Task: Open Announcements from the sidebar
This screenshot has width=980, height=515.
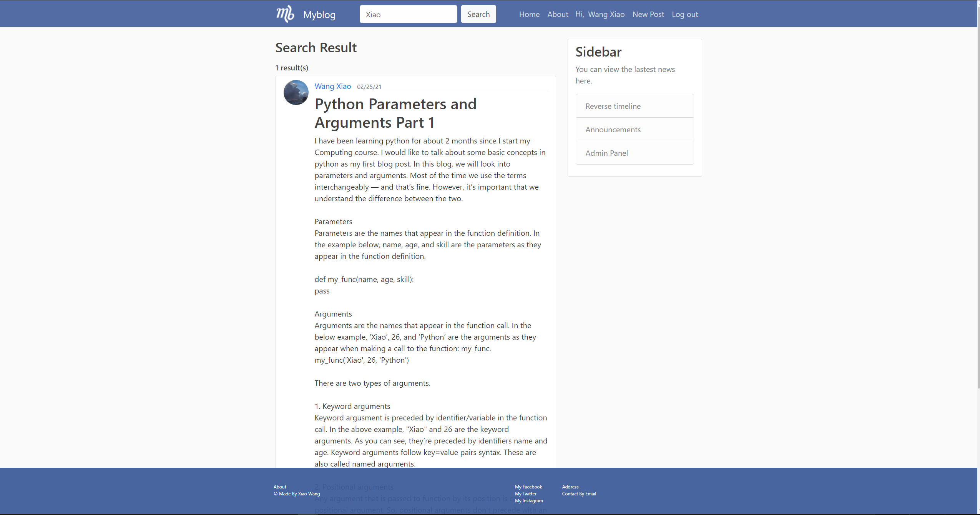Action: click(613, 129)
